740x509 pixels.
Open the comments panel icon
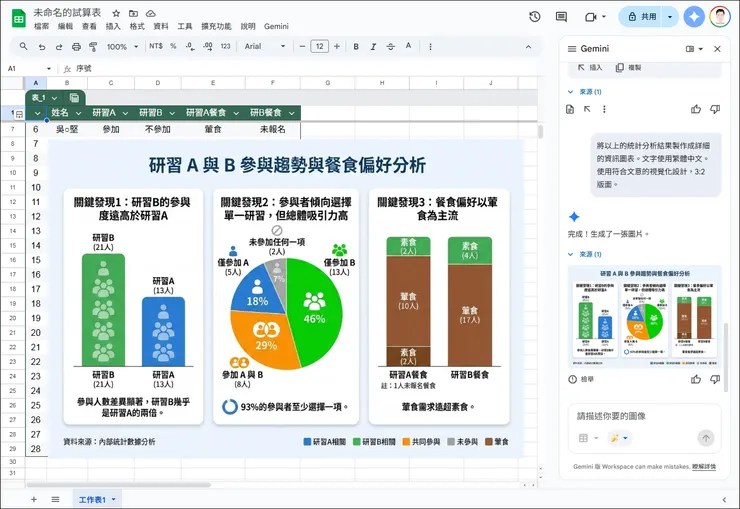click(561, 17)
